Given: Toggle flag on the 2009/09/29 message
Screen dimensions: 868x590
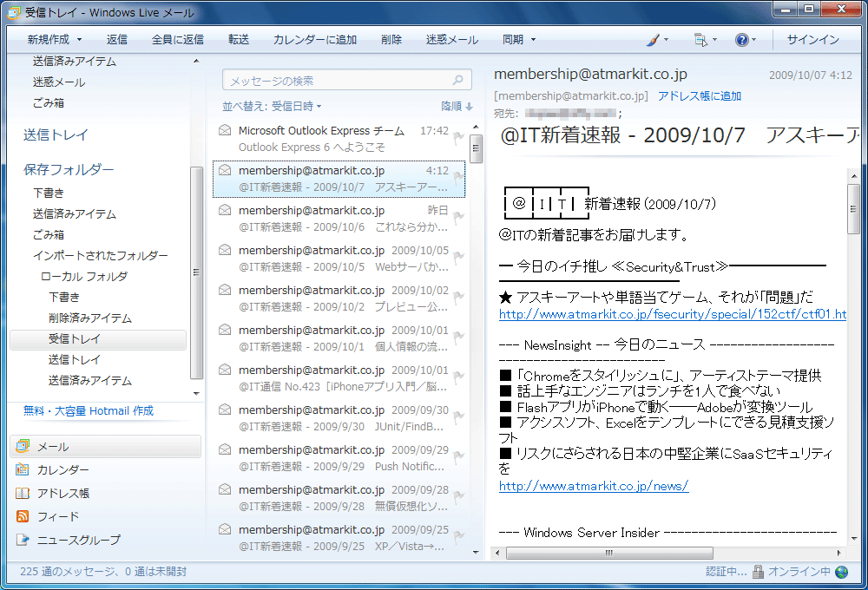Looking at the screenshot, I should point(458,456).
